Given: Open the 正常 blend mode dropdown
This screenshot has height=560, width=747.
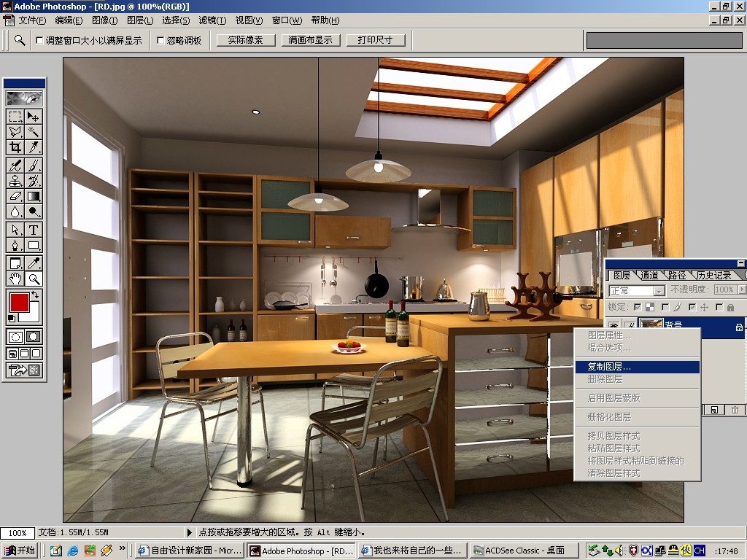Looking at the screenshot, I should (637, 290).
